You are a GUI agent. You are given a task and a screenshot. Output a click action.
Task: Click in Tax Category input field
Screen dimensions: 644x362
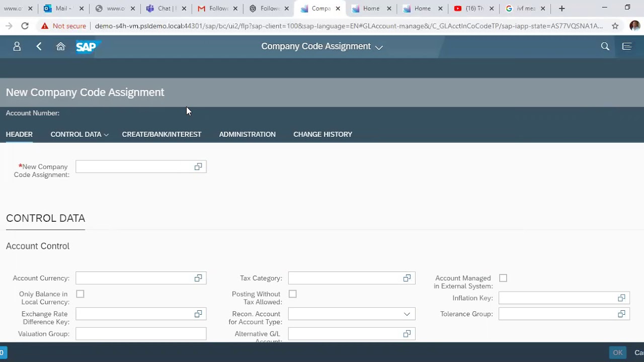[352, 278]
